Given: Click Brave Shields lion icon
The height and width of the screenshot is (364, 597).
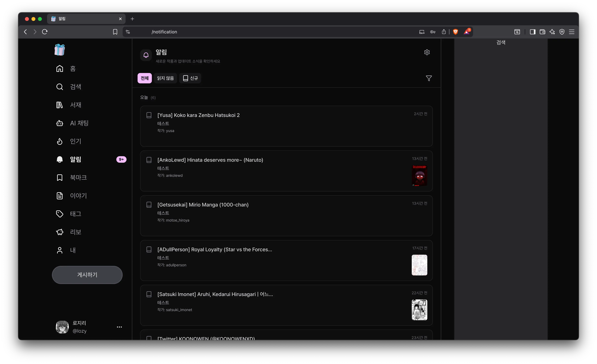Looking at the screenshot, I should (455, 32).
